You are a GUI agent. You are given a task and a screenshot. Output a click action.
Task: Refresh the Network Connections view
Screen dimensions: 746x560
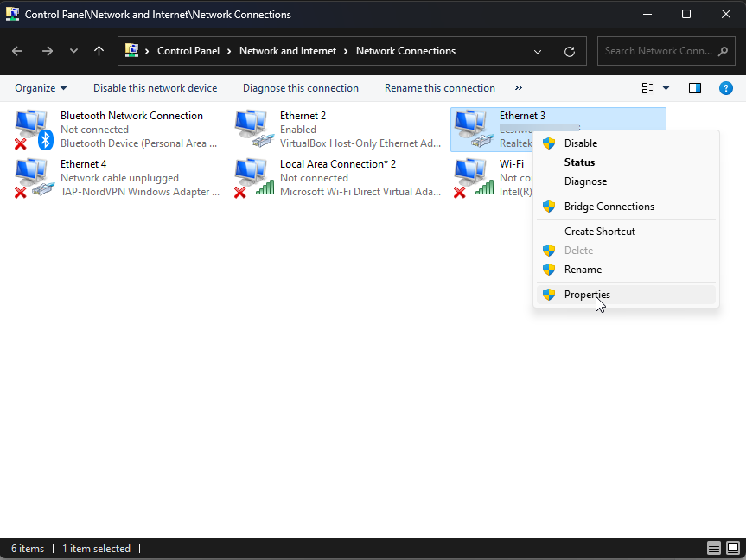(x=570, y=51)
